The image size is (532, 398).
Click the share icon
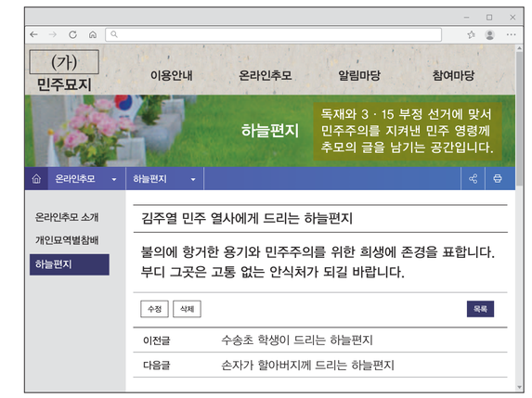tap(473, 179)
